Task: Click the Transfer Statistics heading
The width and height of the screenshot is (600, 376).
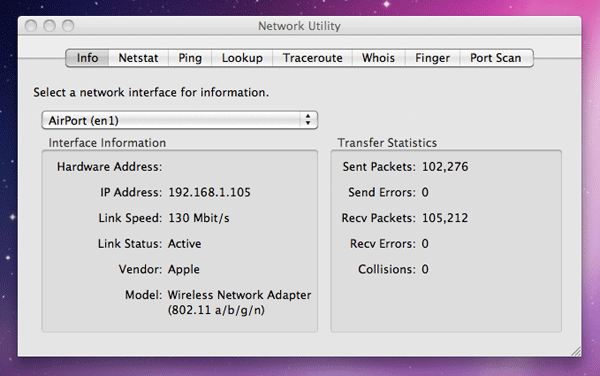Action: (x=387, y=143)
